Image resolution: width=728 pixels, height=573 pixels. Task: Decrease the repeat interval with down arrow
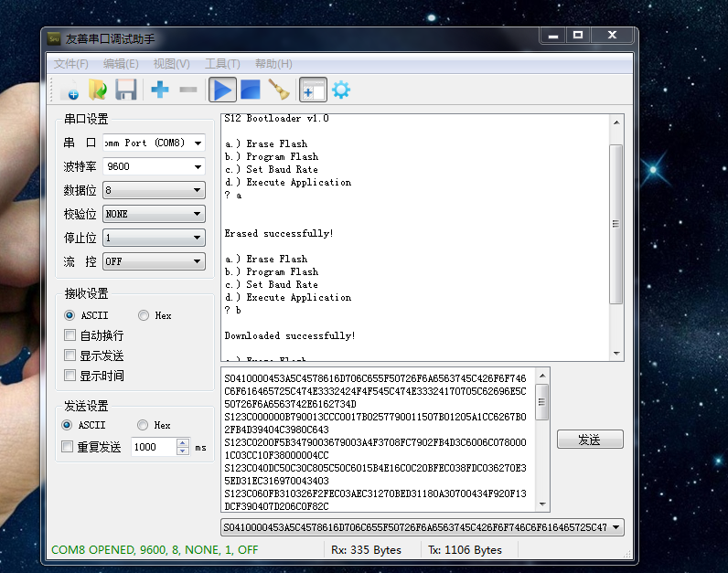(x=183, y=451)
